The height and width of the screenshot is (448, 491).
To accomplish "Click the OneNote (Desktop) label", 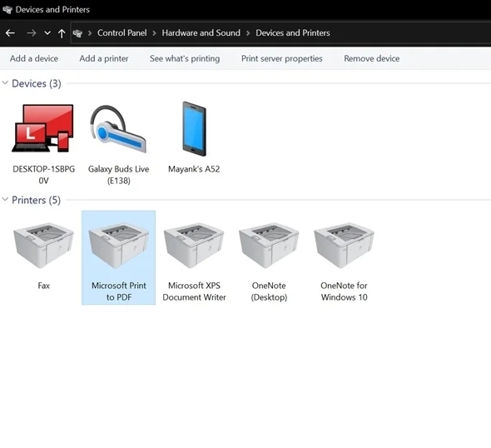I will coord(269,291).
